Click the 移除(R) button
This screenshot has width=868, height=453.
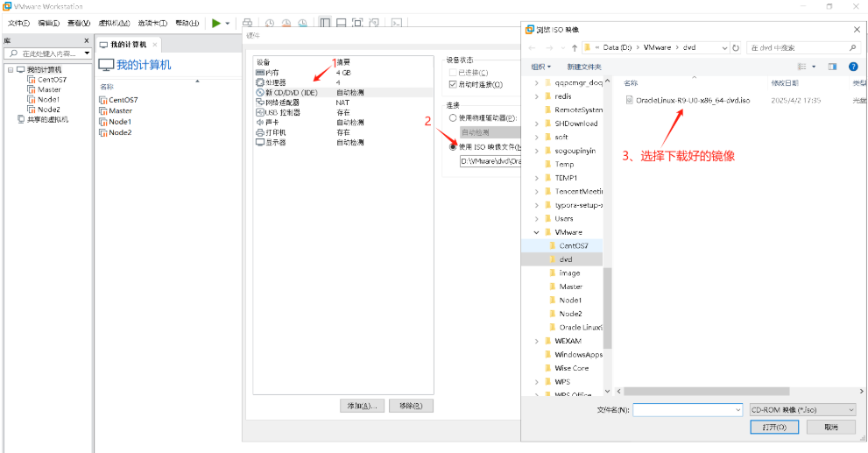pyautogui.click(x=411, y=406)
